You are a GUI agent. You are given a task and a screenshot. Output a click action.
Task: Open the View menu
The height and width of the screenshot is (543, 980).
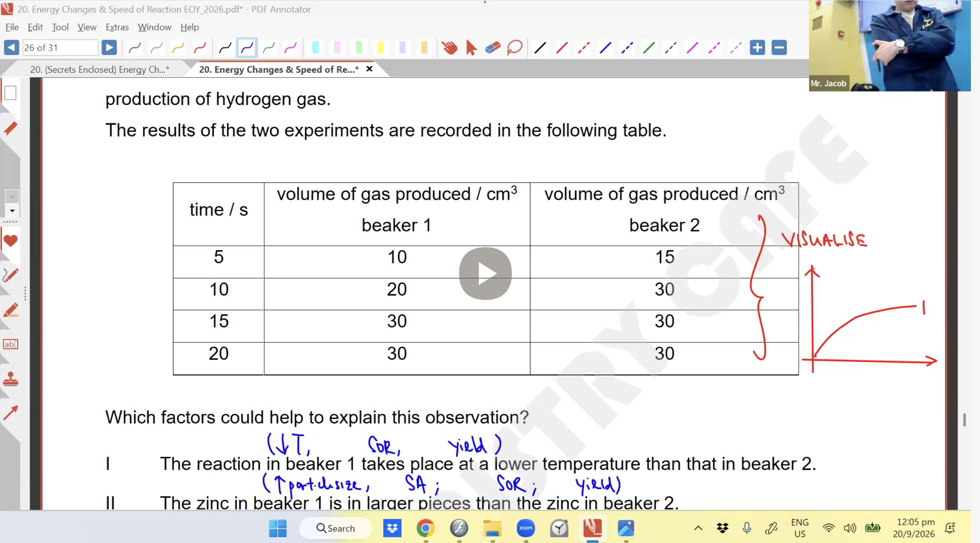pyautogui.click(x=87, y=27)
